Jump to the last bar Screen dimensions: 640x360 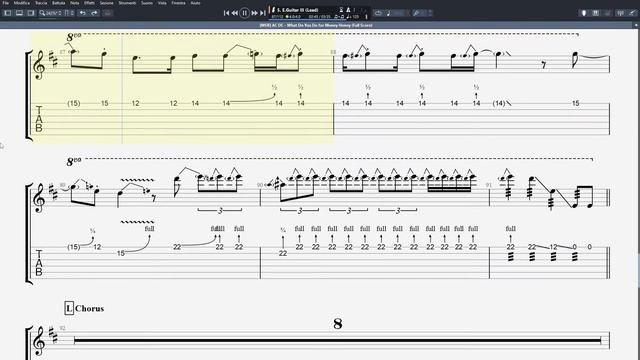(263, 13)
